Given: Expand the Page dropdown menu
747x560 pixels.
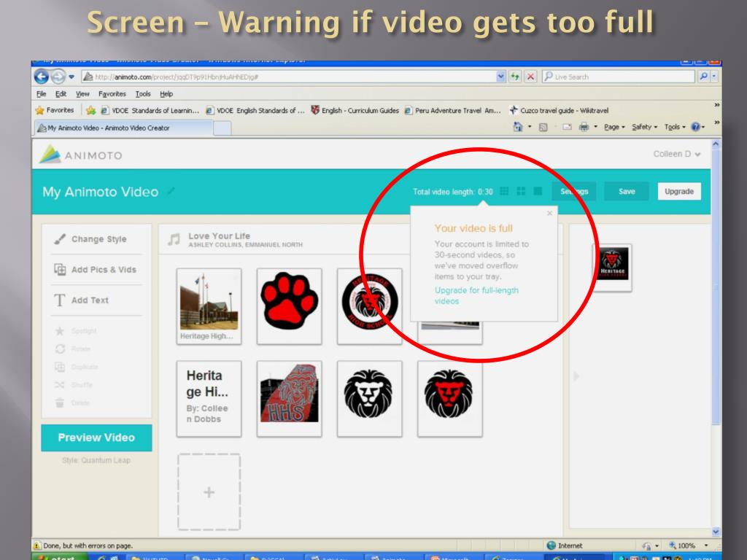Looking at the screenshot, I should [614, 127].
